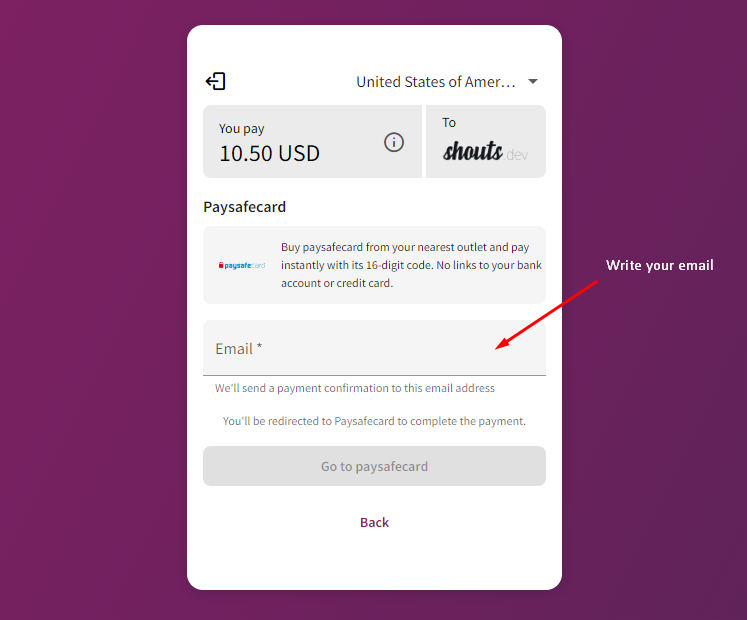Click the shouts.dev merchant logo
Image resolution: width=747 pixels, height=620 pixels.
485,152
